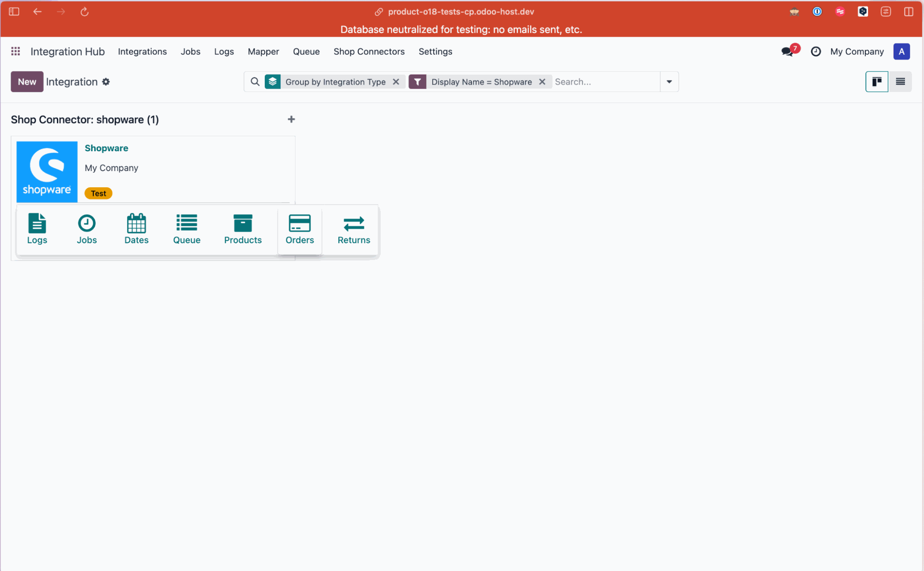Click the Shopware logo thumbnail

(47, 171)
